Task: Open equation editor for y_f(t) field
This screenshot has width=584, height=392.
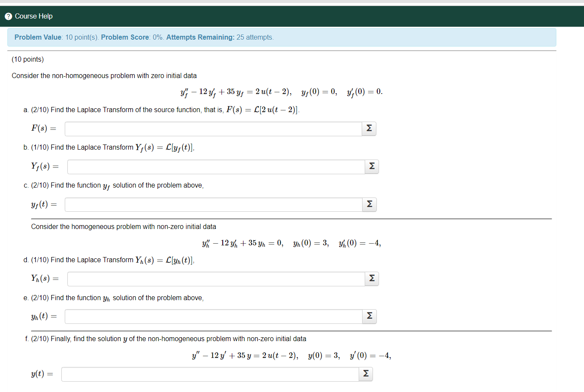Action: pyautogui.click(x=369, y=204)
